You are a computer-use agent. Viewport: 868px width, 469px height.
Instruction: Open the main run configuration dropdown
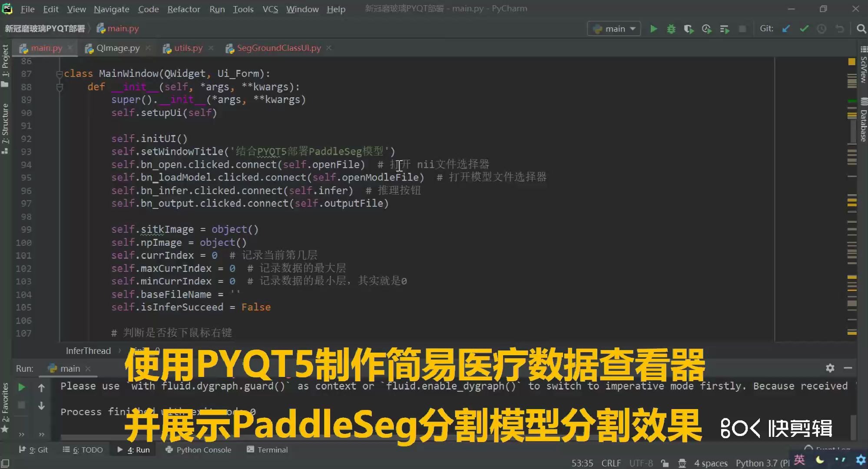click(614, 29)
